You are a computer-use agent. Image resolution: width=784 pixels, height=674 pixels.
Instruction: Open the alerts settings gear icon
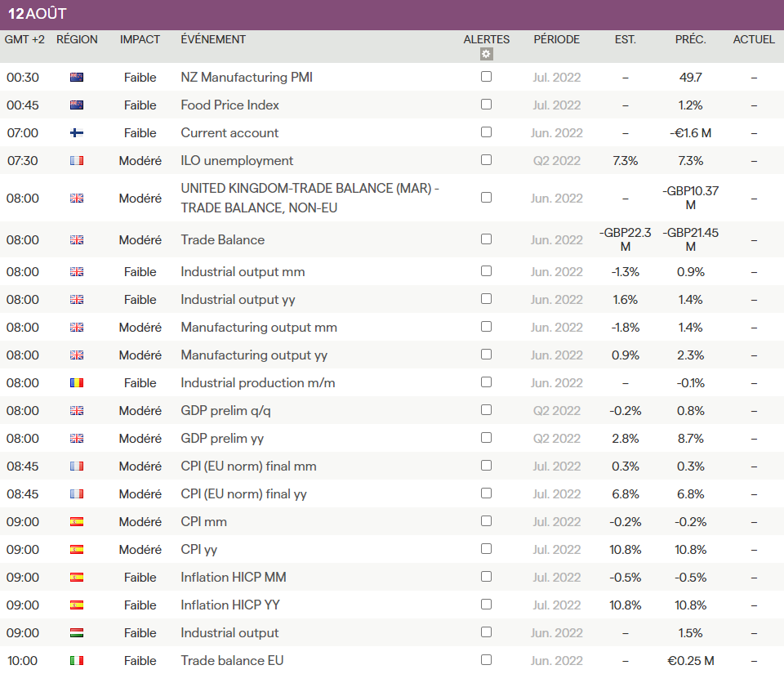[x=486, y=54]
